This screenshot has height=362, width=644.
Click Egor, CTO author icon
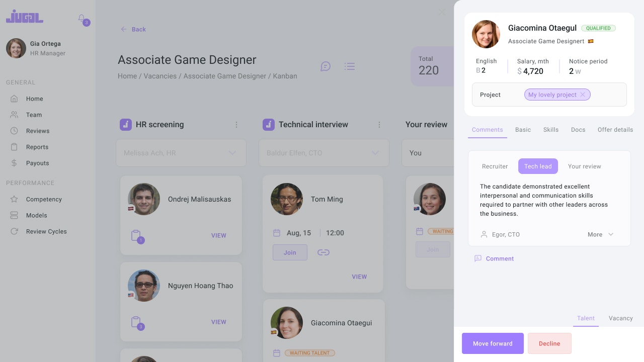pyautogui.click(x=484, y=234)
